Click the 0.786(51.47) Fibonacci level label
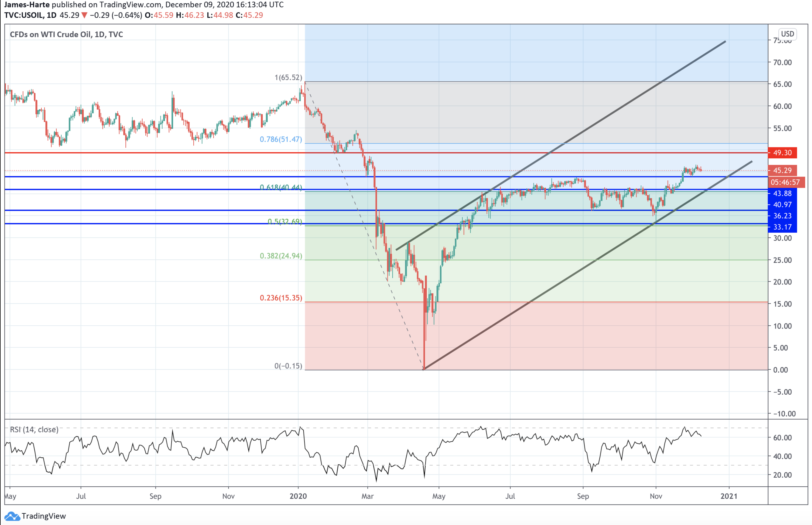812x525 pixels. point(281,139)
